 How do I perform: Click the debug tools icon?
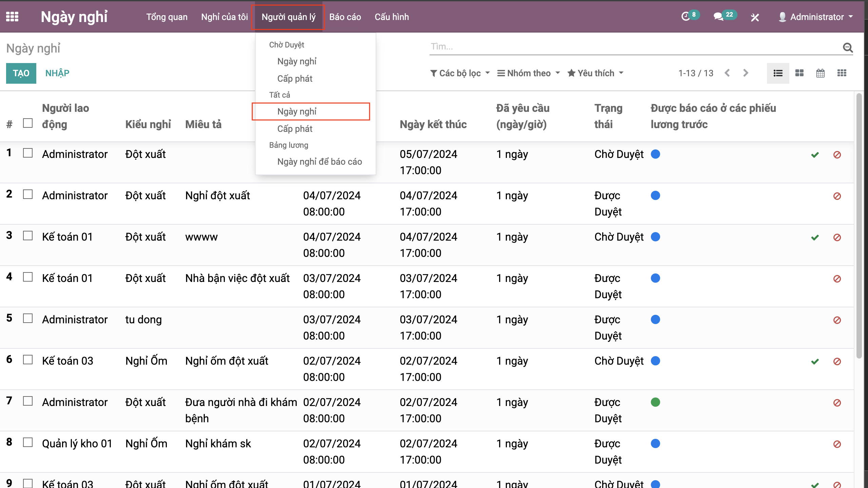click(x=755, y=17)
